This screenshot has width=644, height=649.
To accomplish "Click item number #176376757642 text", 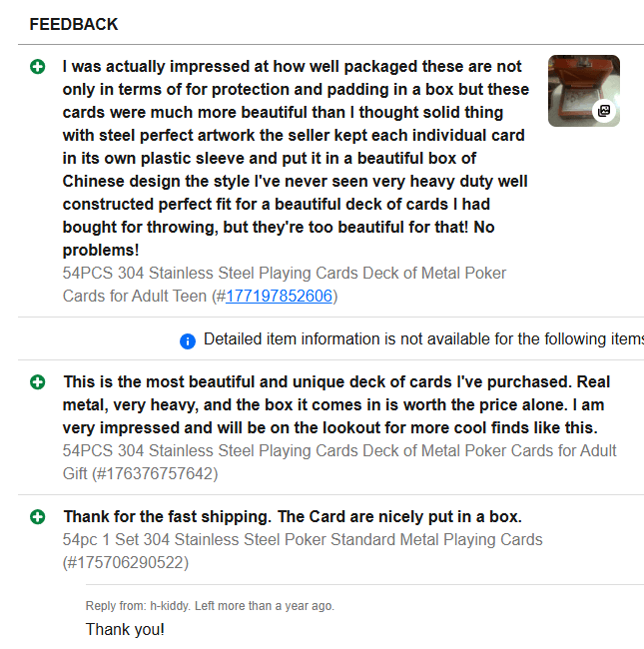I will (155, 474).
